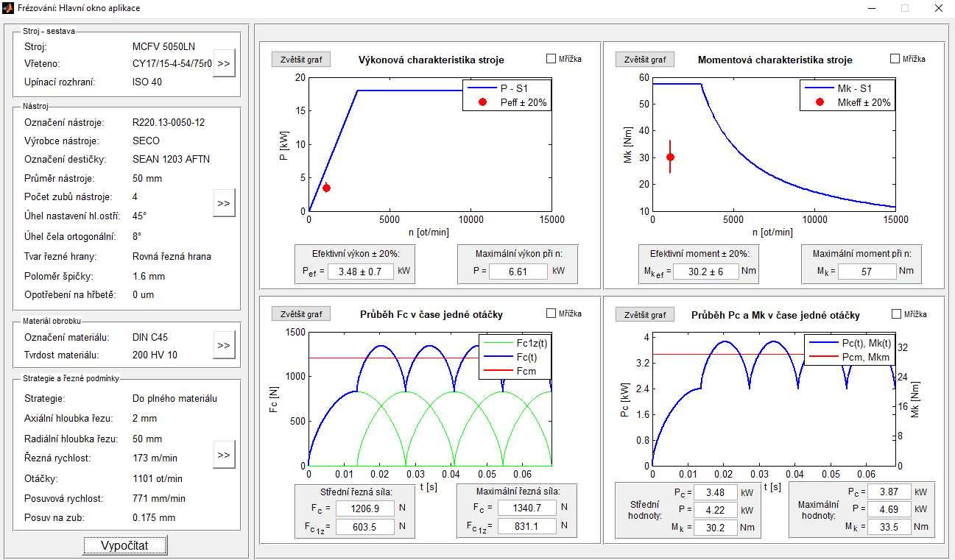955x560 pixels.
Task: Select the Maximální Fc1z field showing 831.1
Action: pos(527,526)
